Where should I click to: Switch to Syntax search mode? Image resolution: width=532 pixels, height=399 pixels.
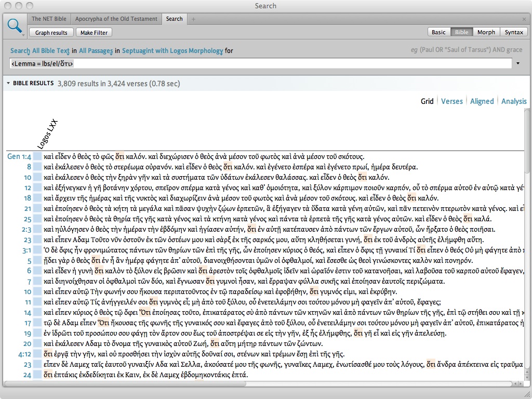pyautogui.click(x=513, y=32)
